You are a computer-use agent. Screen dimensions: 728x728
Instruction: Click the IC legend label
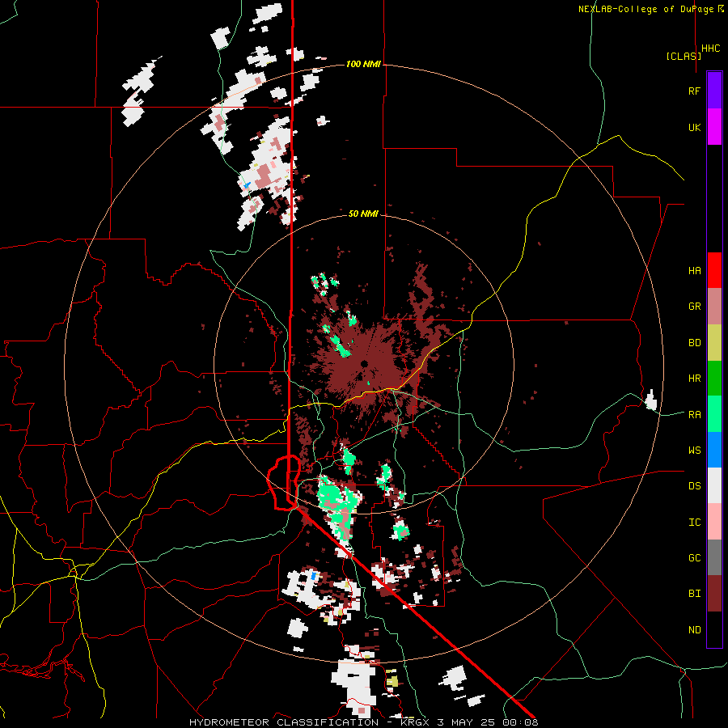[694, 523]
